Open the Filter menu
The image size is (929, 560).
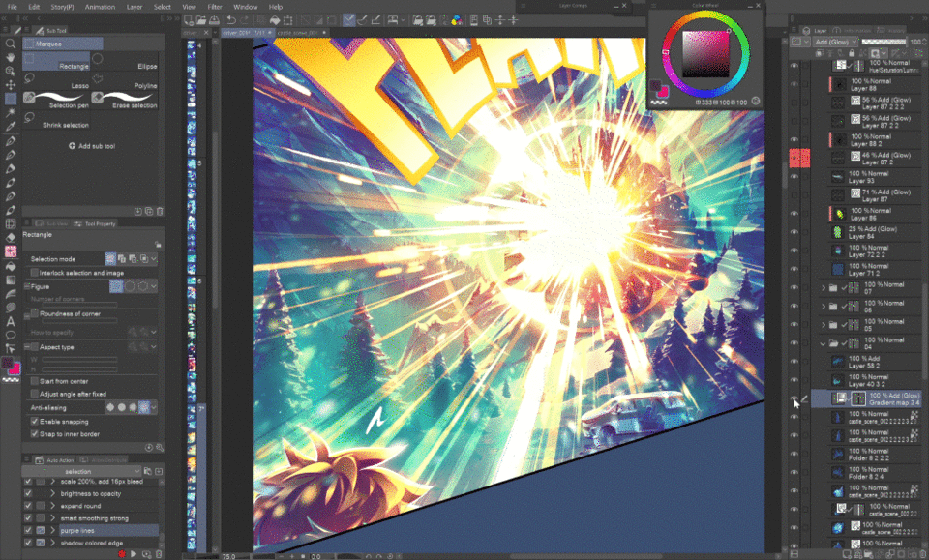coord(215,6)
